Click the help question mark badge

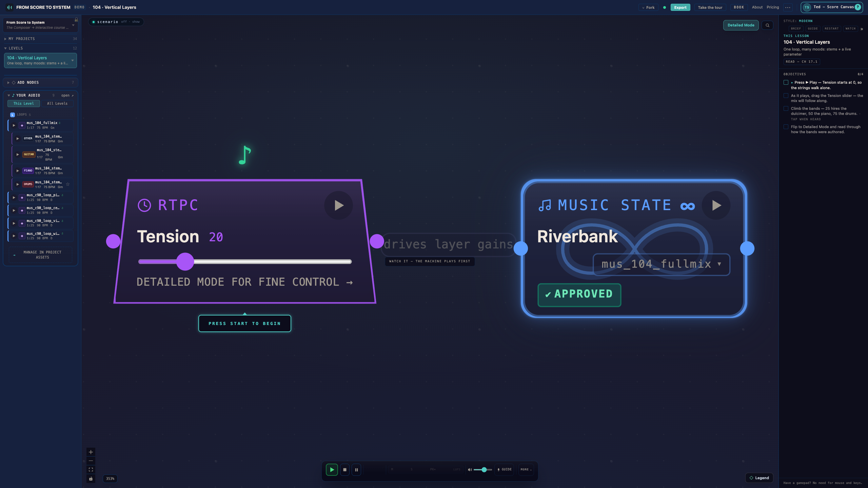[858, 7]
